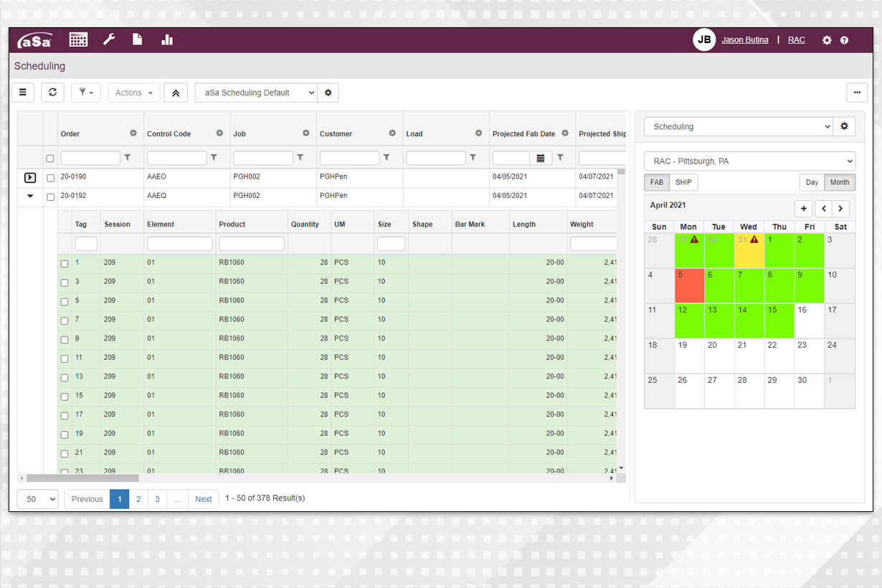882x588 pixels.
Task: Open the RAC - Pittsburgh, PA location dropdown
Action: coord(749,161)
